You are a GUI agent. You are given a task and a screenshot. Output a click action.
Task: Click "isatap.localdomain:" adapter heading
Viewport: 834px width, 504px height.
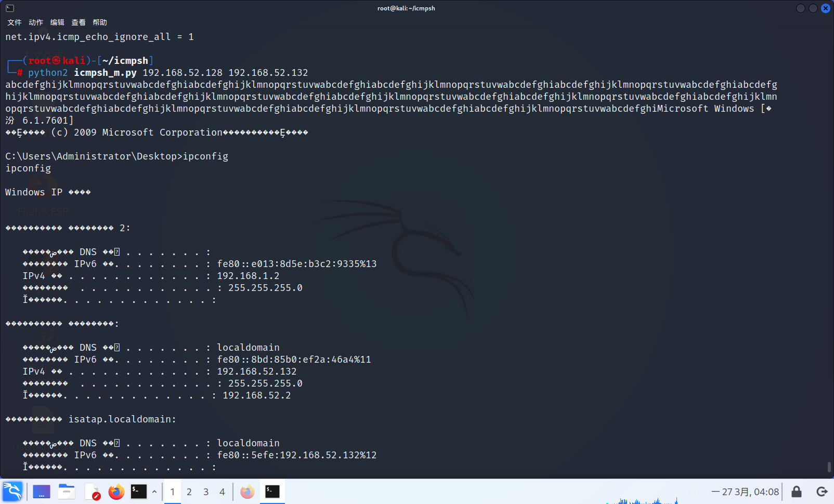123,419
